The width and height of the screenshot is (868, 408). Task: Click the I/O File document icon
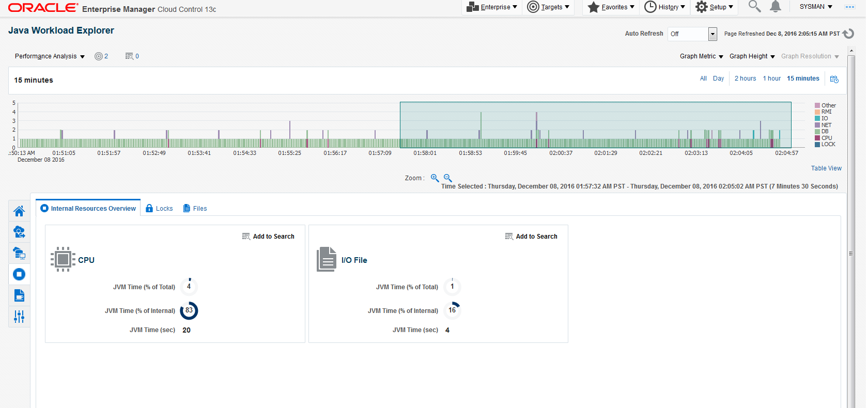coord(327,259)
